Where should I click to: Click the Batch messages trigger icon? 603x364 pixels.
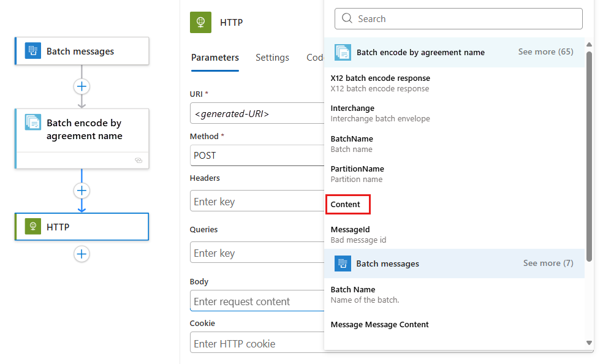(33, 51)
